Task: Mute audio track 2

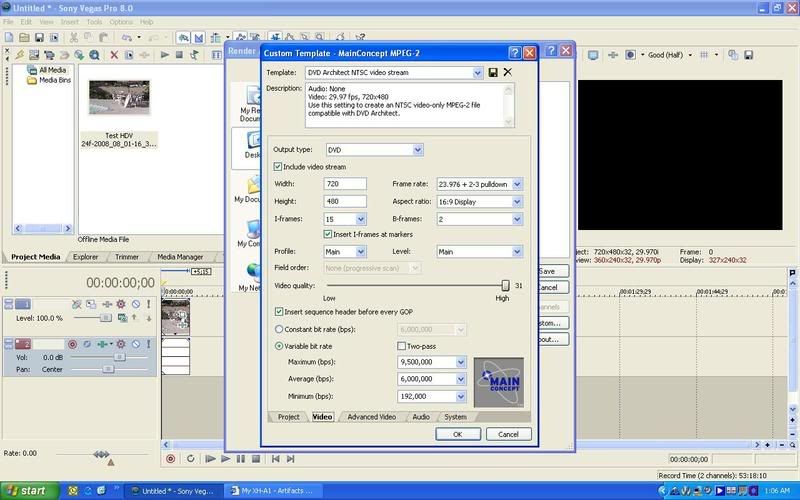Action: (136, 344)
